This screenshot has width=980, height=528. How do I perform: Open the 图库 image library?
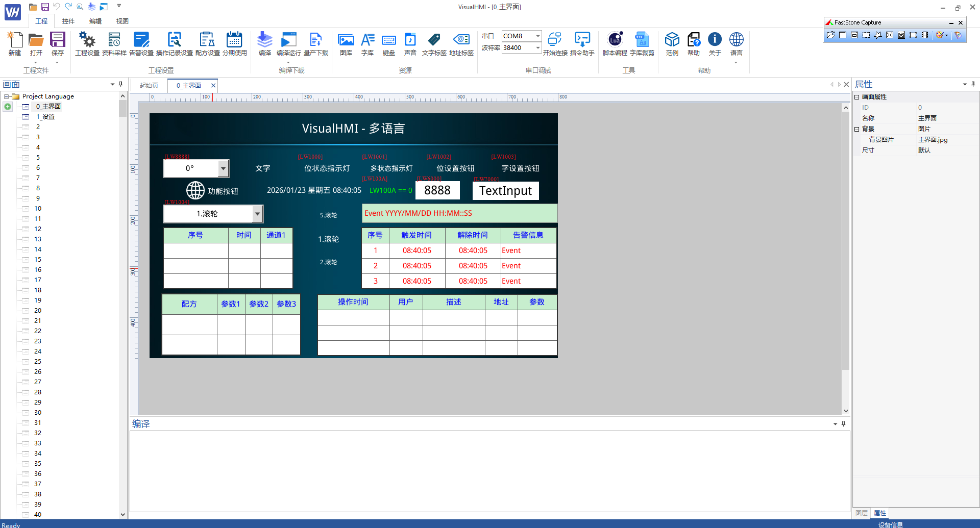(x=346, y=43)
